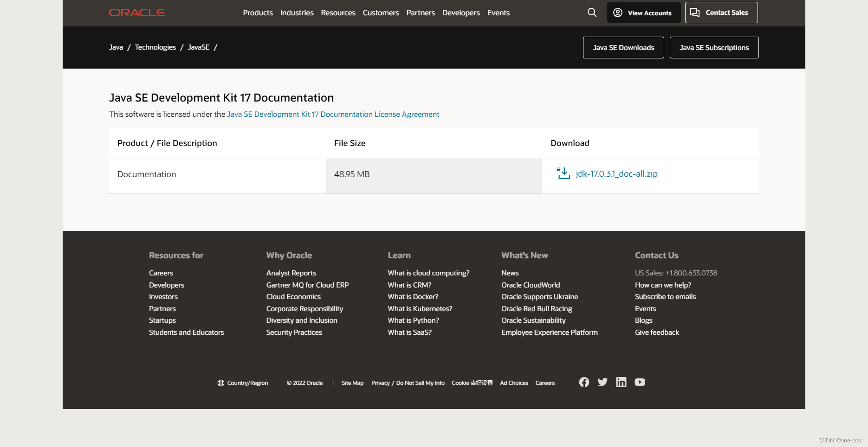Click the download icon beside jdk-17.0.3.1_doc-all.zip

pos(564,173)
